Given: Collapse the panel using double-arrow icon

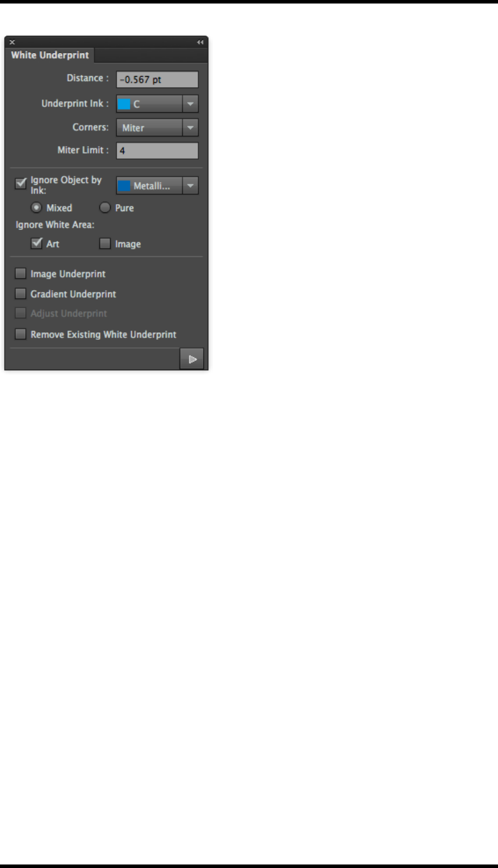Looking at the screenshot, I should (x=200, y=42).
